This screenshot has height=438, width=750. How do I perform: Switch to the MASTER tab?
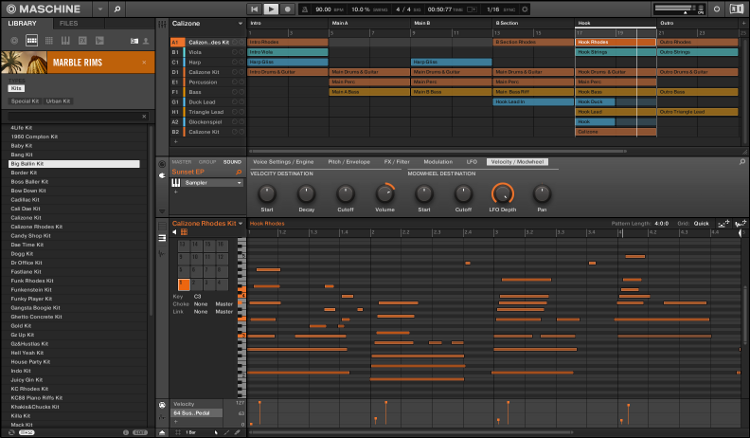click(x=181, y=162)
